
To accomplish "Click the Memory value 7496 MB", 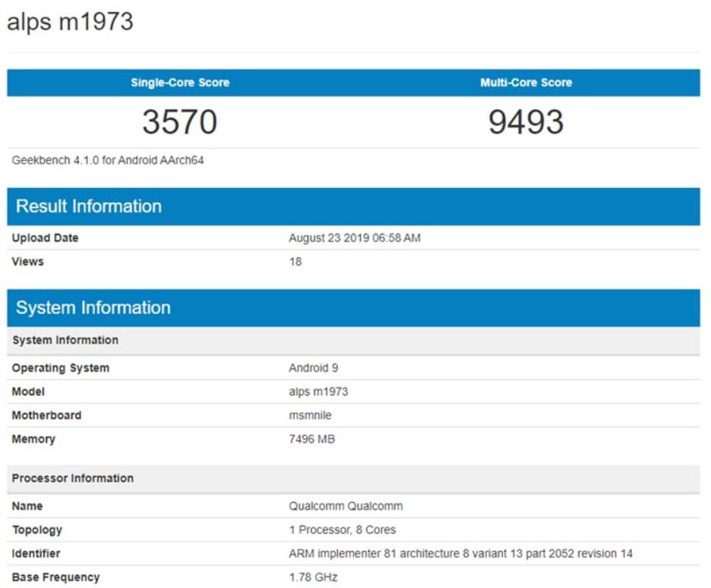I will click(x=312, y=439).
